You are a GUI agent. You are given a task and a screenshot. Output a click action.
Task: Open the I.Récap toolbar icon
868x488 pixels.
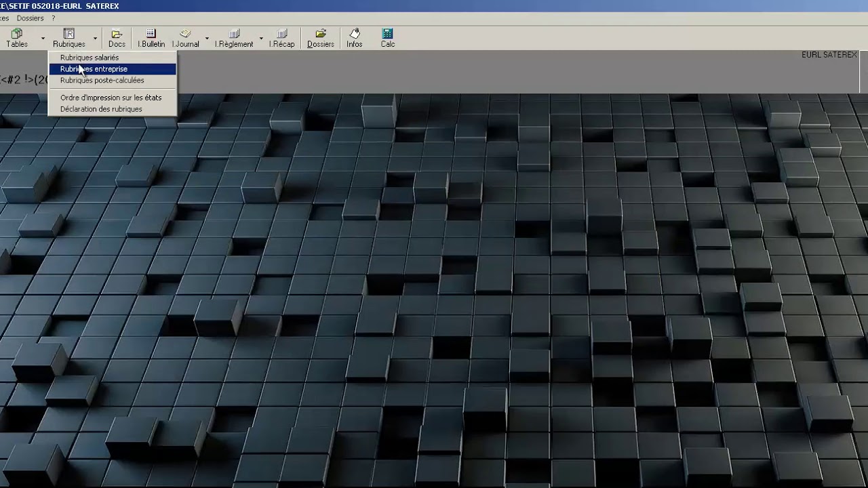pyautogui.click(x=282, y=38)
